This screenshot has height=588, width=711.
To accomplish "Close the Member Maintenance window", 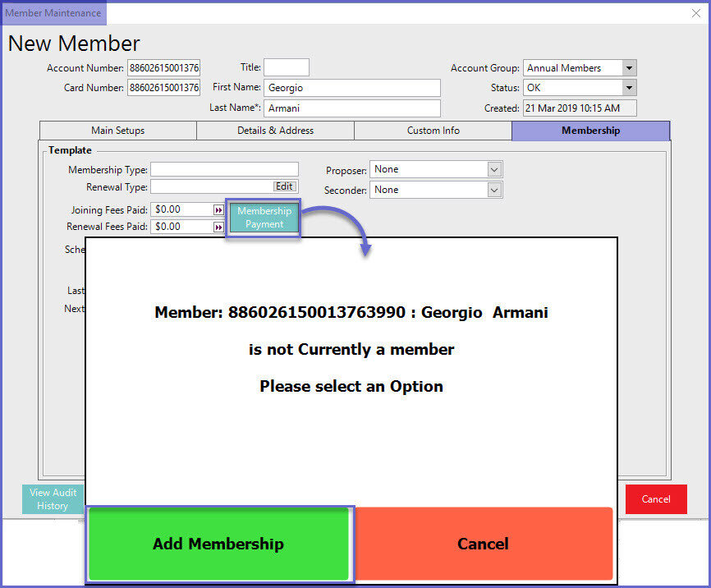I will pyautogui.click(x=696, y=13).
